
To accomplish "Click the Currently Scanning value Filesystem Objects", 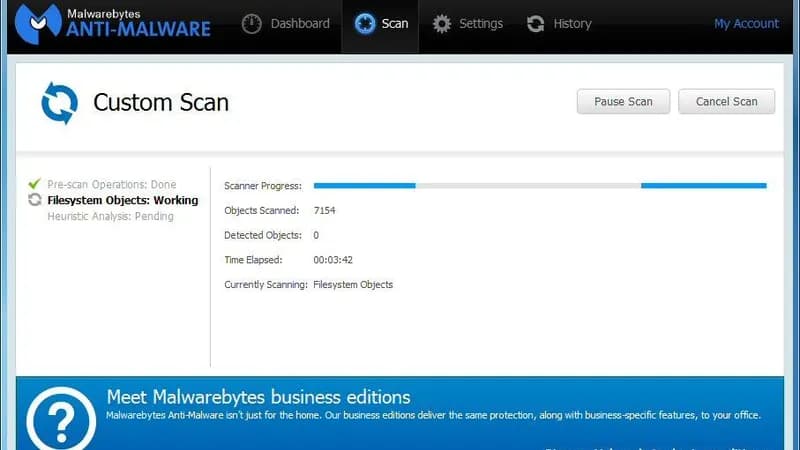I will [353, 285].
